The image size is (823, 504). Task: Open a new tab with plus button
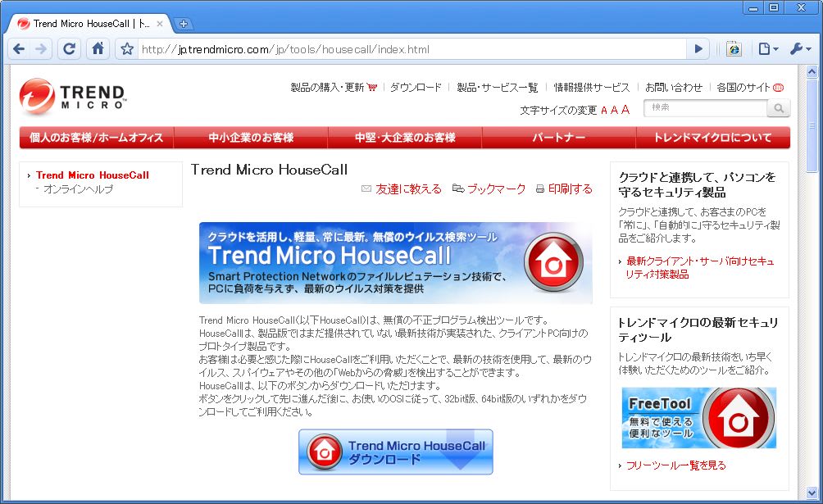[x=184, y=24]
